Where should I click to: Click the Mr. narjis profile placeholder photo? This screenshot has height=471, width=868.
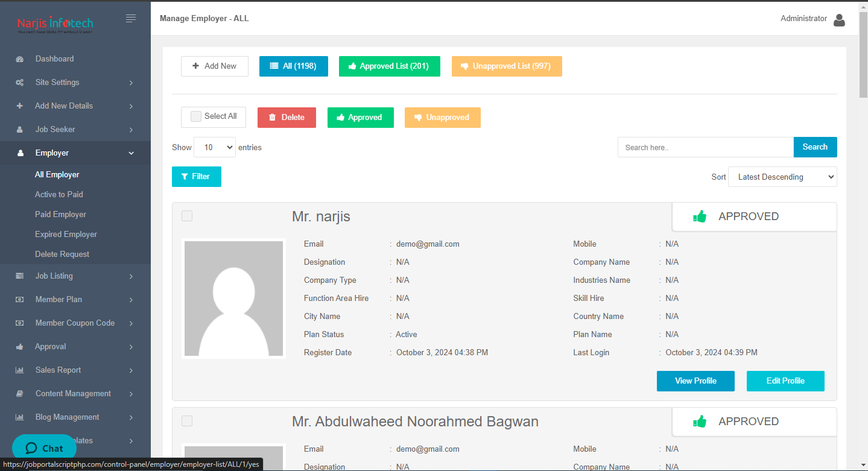coord(233,299)
